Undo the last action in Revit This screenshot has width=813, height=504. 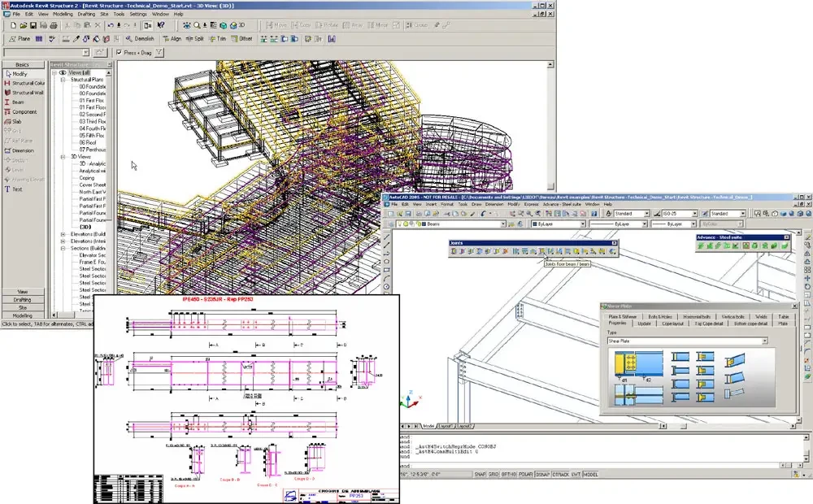(x=111, y=25)
